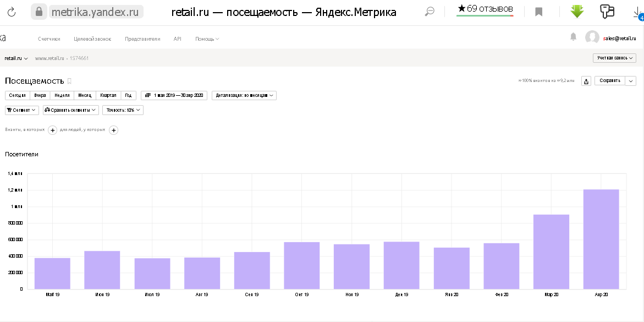Viewport: 644px width, 322px height.
Task: Expand the Учетная запись dropdown
Action: [x=614, y=58]
